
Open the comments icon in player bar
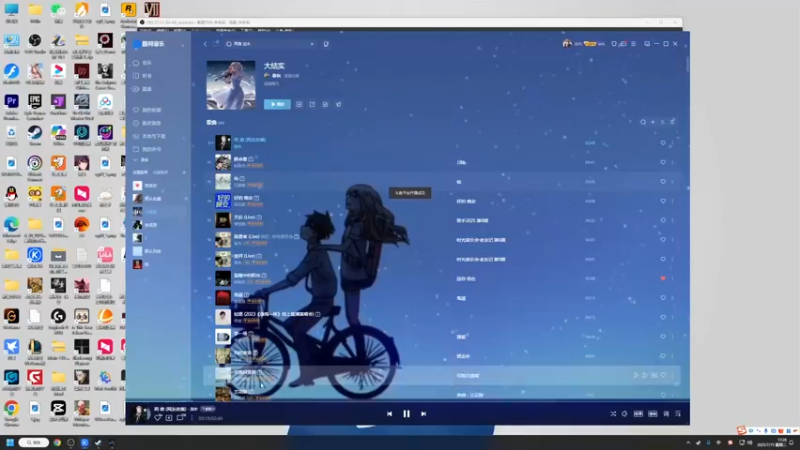click(180, 418)
